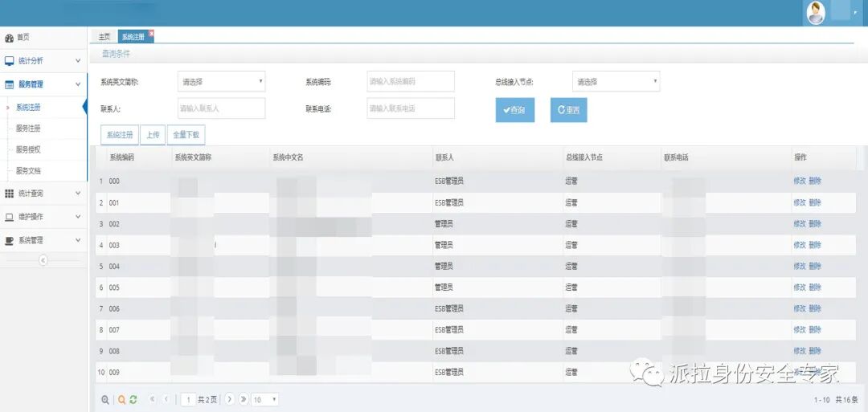868x412 pixels.
Task: Click the page number box showing 1
Action: click(x=188, y=399)
